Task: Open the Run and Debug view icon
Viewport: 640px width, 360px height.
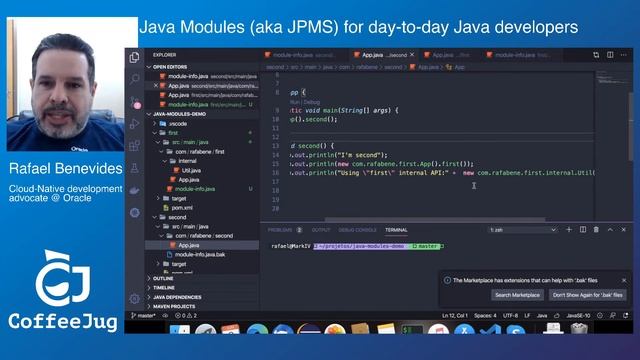Action: pyautogui.click(x=134, y=124)
